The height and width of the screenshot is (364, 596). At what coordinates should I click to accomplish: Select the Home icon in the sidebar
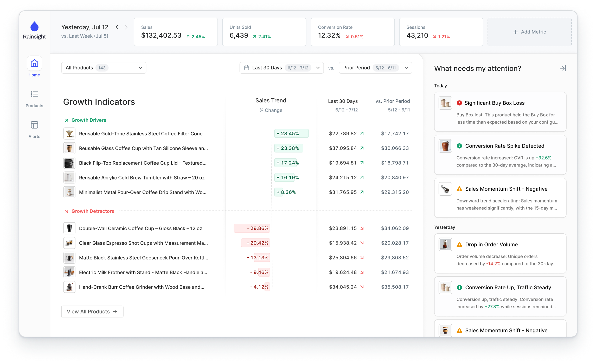click(34, 63)
